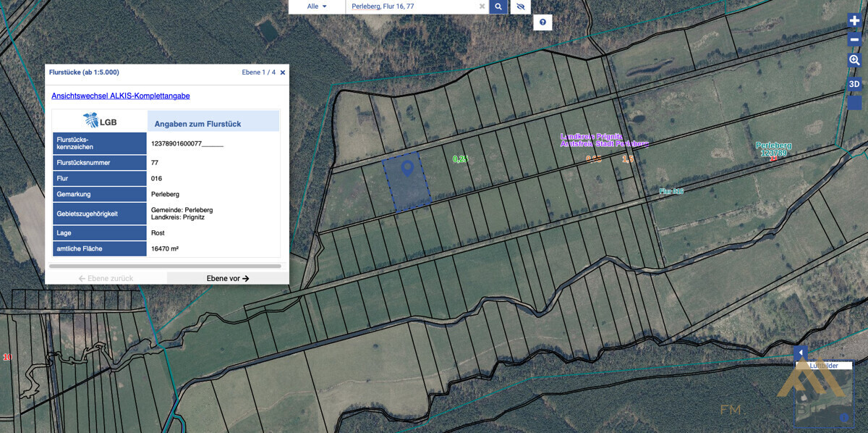The width and height of the screenshot is (868, 433).
Task: Click the magnifier search button
Action: pos(498,7)
